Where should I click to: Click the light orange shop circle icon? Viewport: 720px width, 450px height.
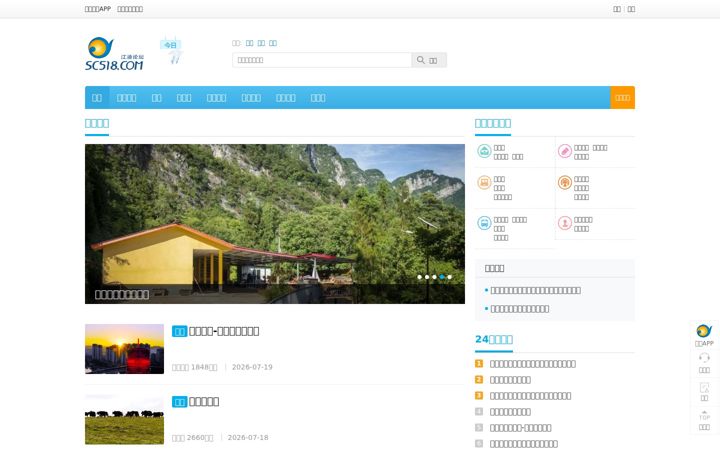pyautogui.click(x=484, y=182)
